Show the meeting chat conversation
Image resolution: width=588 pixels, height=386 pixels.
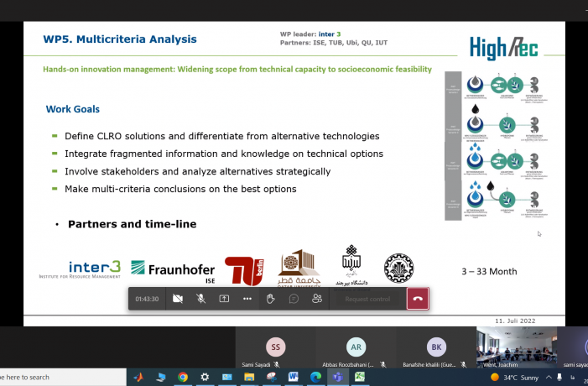(x=294, y=299)
